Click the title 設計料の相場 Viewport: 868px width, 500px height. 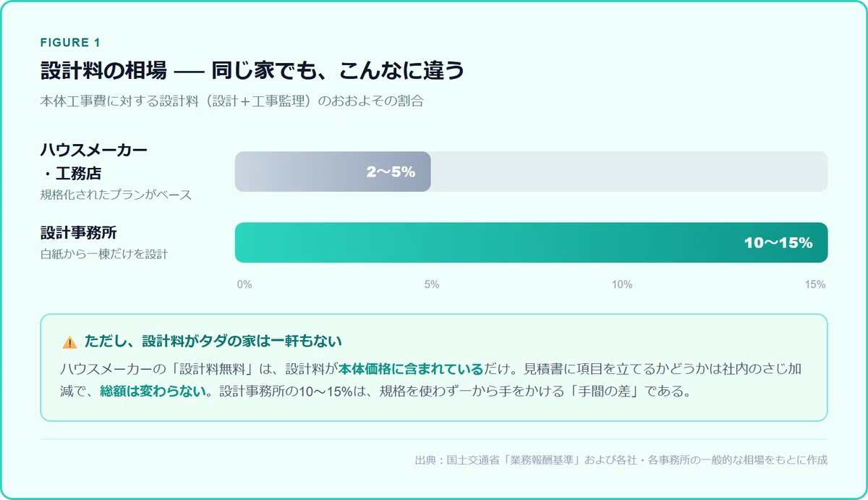(103, 71)
